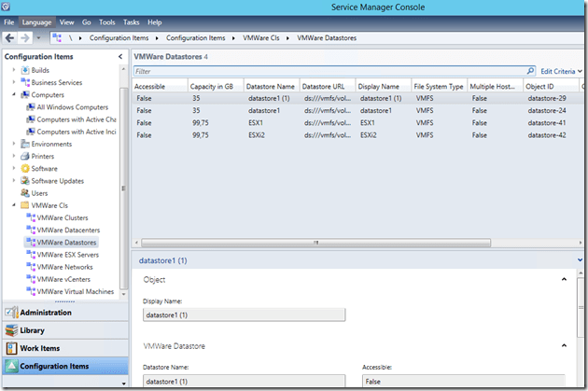Sort by Capacity in GB column
Image resolution: width=588 pixels, height=391 pixels.
pos(215,86)
